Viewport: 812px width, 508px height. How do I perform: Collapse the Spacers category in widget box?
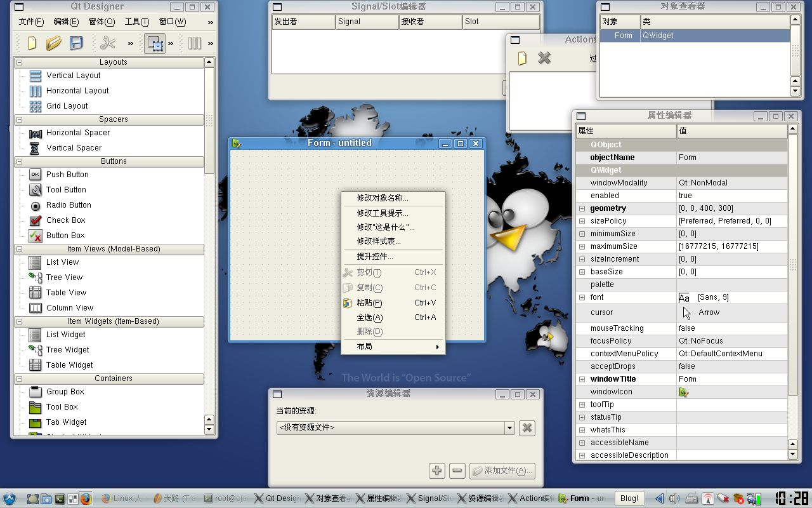19,119
